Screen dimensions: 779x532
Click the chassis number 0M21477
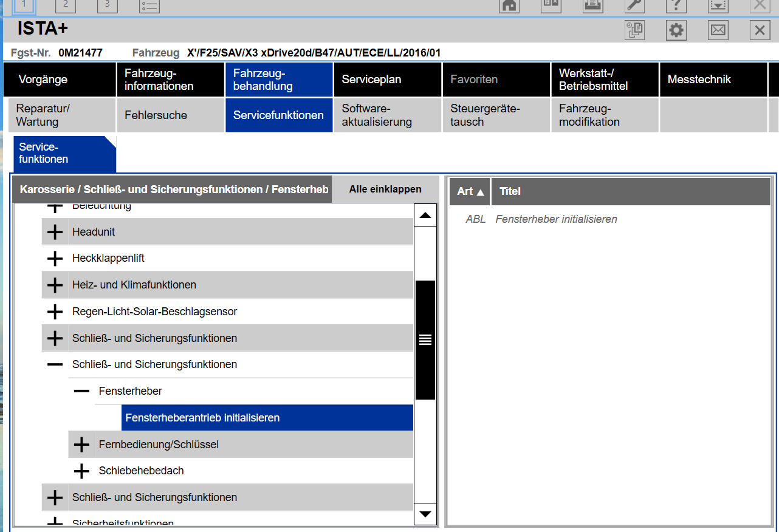pyautogui.click(x=80, y=53)
